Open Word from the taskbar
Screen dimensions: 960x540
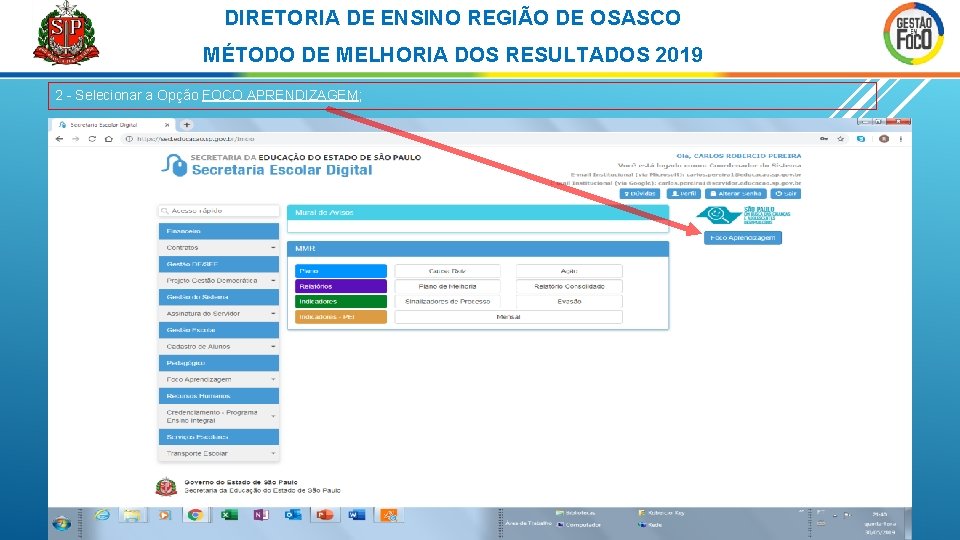pyautogui.click(x=356, y=516)
